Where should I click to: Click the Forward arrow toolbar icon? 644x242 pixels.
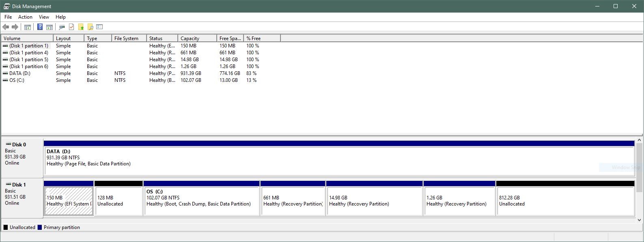point(15,27)
